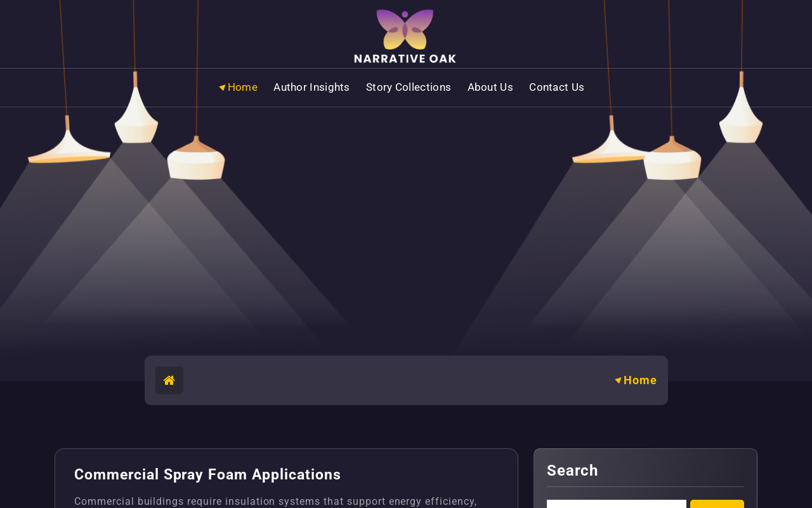Click the Home breadcrumb link
The height and width of the screenshot is (508, 812).
636,380
